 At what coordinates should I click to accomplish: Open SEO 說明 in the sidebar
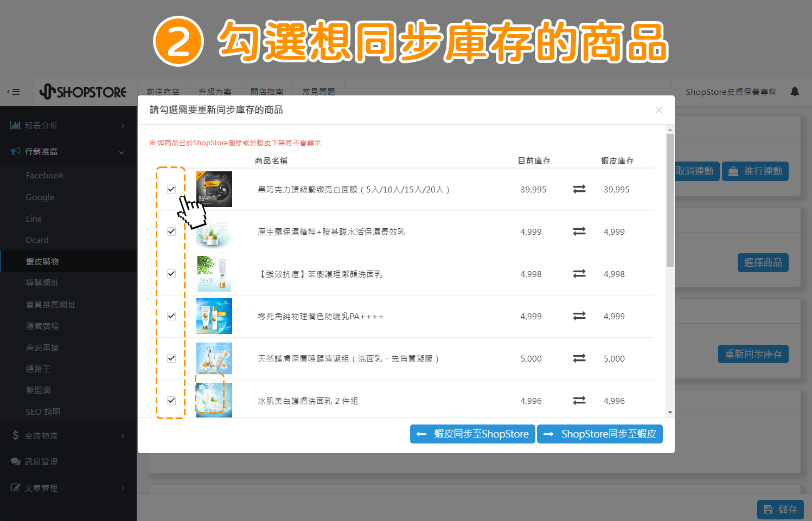(x=43, y=412)
